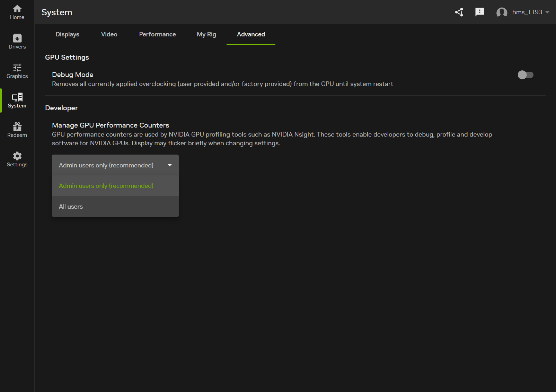The image size is (556, 392).
Task: Go to the My Rig tab
Action: [206, 34]
